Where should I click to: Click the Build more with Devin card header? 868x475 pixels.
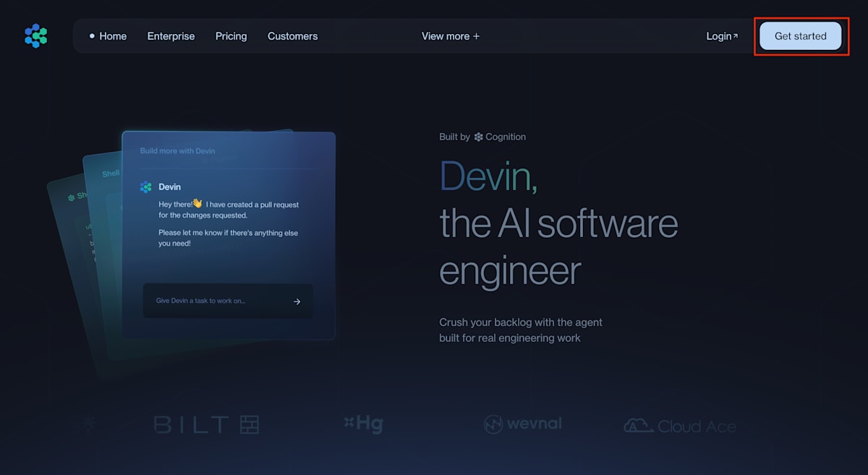click(x=177, y=151)
